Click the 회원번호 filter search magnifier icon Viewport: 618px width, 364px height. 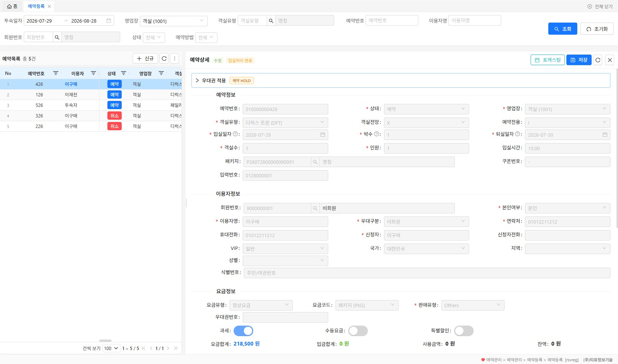57,37
